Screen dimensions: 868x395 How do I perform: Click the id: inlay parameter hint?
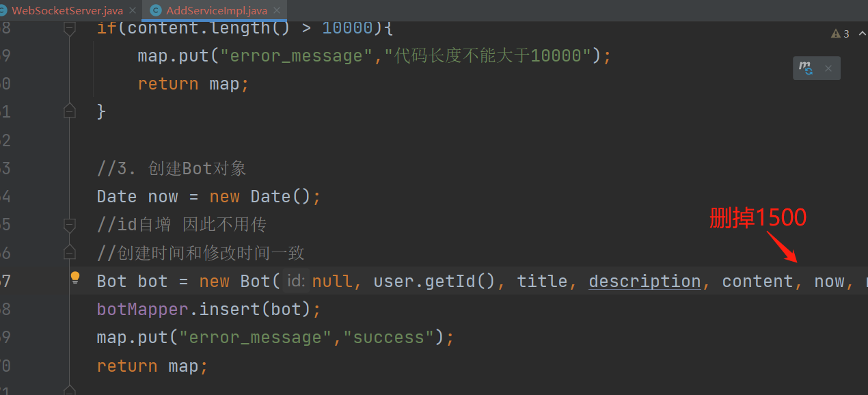click(295, 281)
